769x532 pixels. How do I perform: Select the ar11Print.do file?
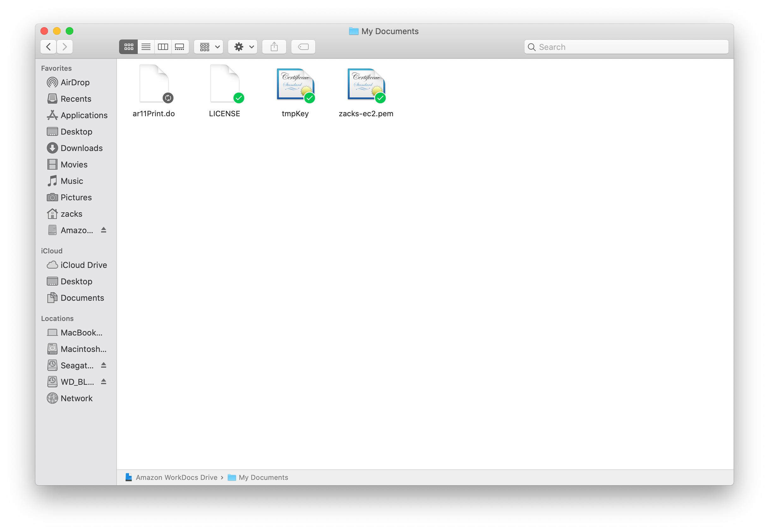(x=154, y=85)
